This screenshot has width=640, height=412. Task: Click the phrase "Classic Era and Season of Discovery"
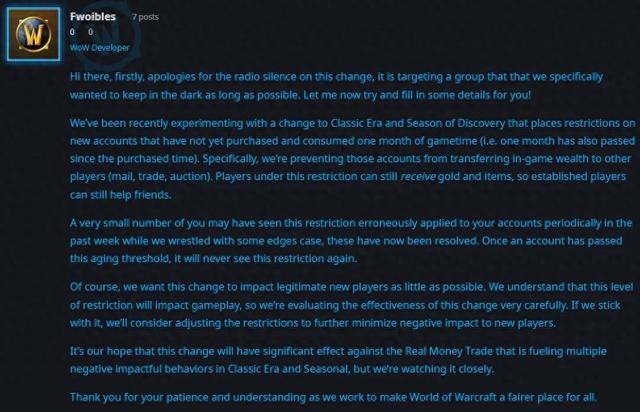pyautogui.click(x=418, y=123)
